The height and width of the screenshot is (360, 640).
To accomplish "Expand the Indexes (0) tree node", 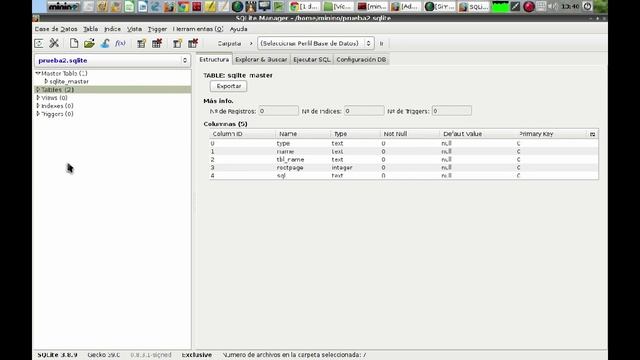I will pos(38,106).
